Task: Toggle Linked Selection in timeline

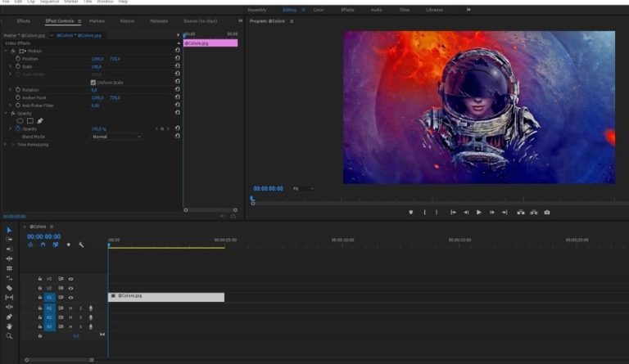Action: pos(56,245)
